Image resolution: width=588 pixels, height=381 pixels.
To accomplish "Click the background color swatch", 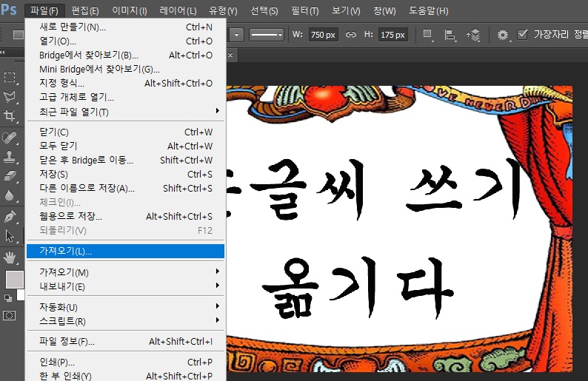I will click(21, 295).
